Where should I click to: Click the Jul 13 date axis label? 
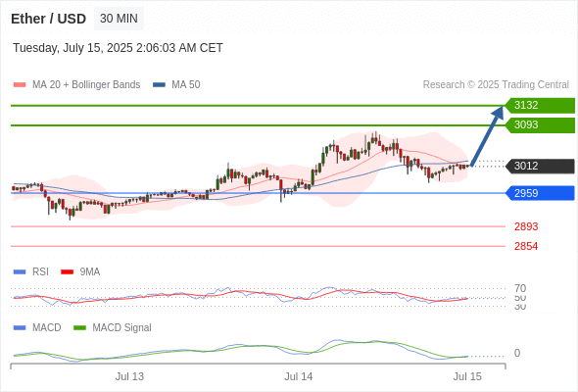coord(129,377)
